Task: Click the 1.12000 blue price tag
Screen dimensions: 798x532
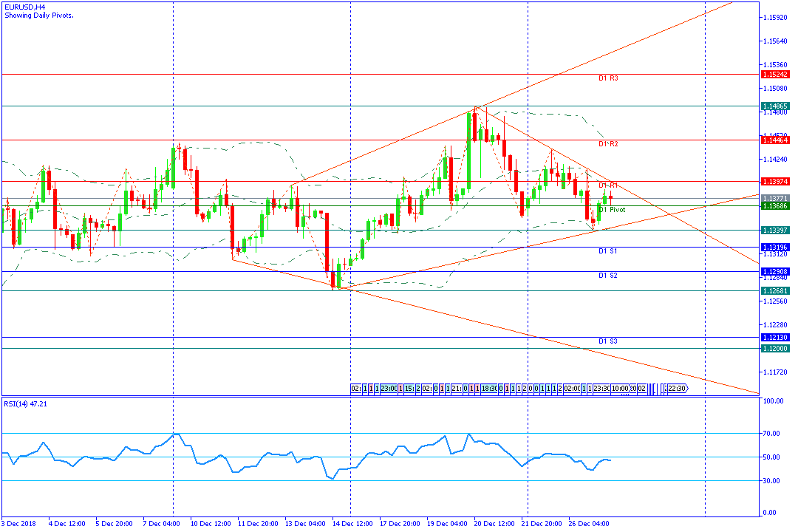Action: pos(776,349)
